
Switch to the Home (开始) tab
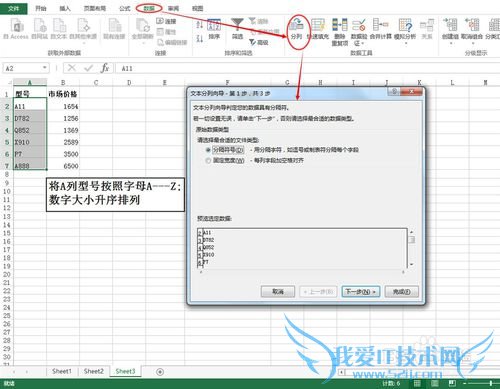point(41,8)
